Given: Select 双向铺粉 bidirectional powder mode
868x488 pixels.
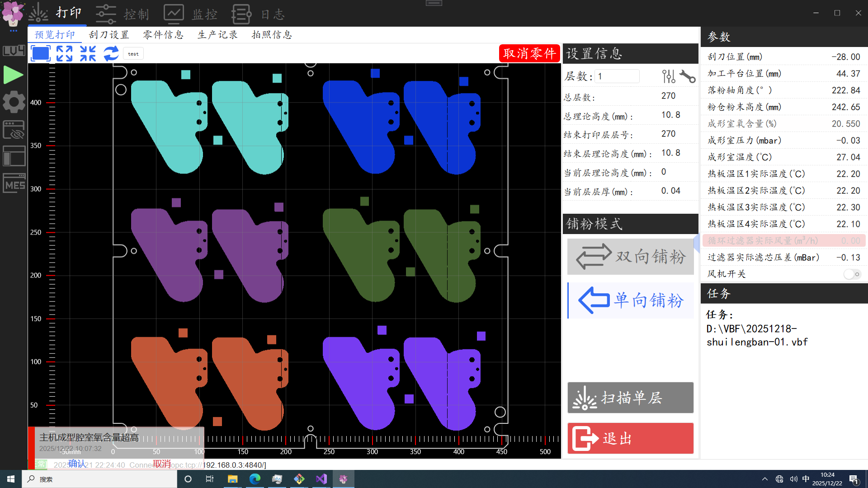Looking at the screenshot, I should pos(631,257).
